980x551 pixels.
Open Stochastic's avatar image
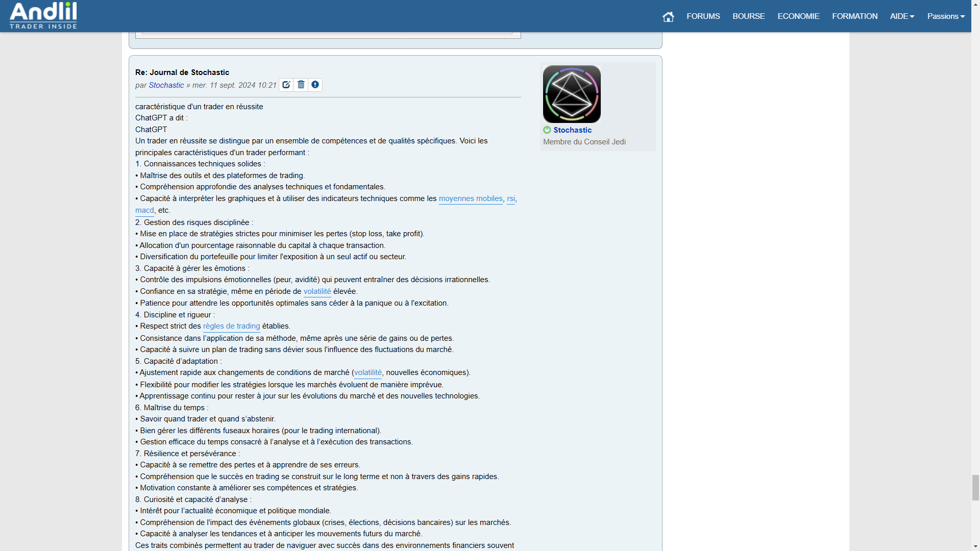click(x=572, y=94)
